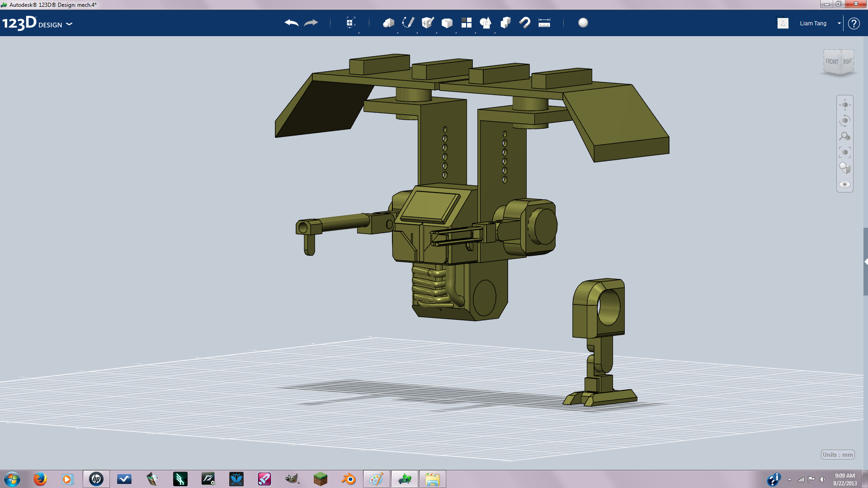The height and width of the screenshot is (488, 868).
Task: Show hidden system tray icons
Action: [x=789, y=479]
